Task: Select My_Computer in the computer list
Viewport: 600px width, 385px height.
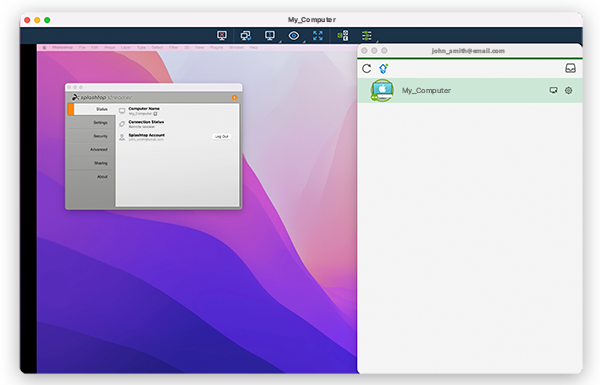Action: pyautogui.click(x=470, y=90)
